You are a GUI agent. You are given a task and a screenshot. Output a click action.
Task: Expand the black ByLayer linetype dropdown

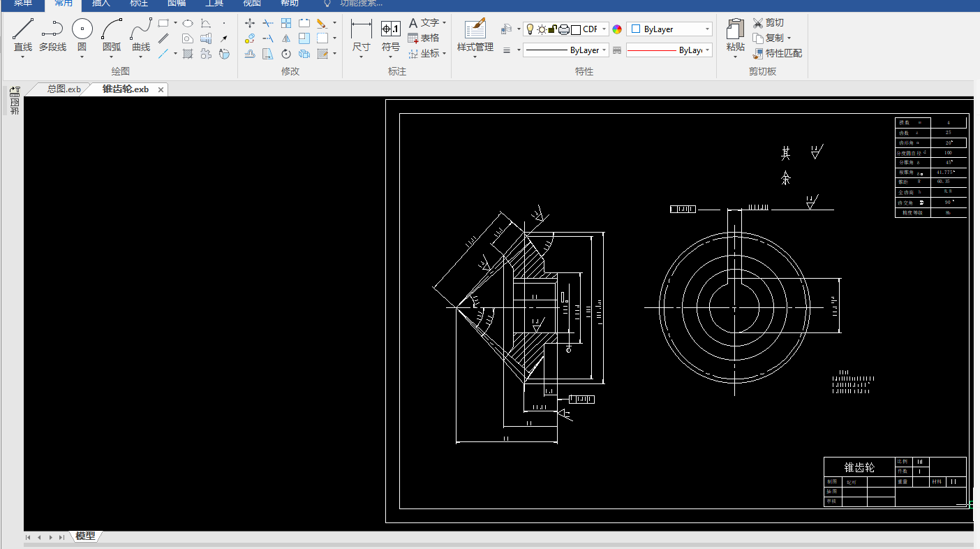coord(566,50)
